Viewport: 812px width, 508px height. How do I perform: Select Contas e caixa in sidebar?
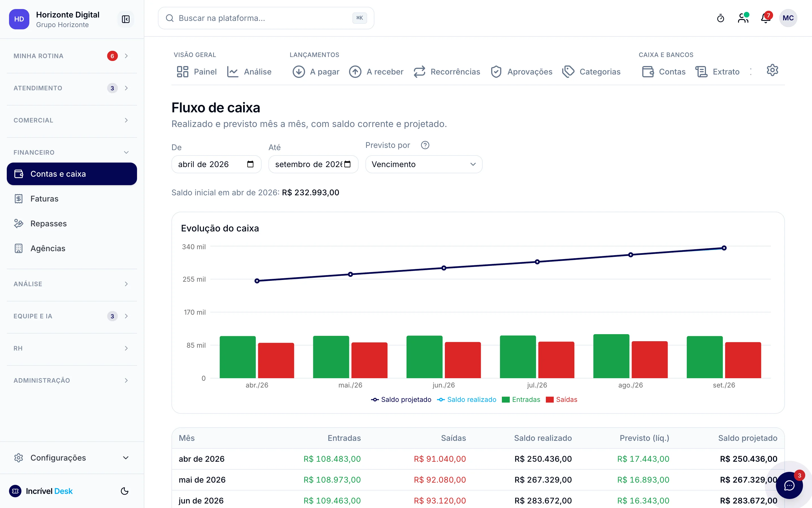[72, 174]
